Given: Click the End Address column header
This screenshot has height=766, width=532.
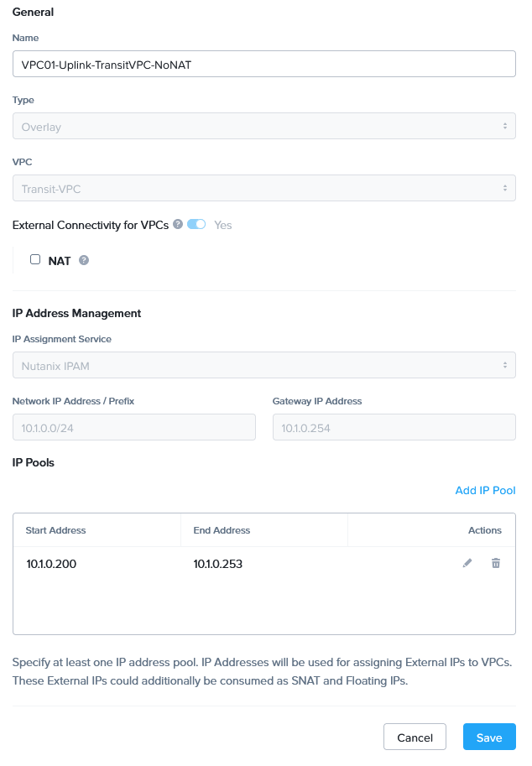Looking at the screenshot, I should pyautogui.click(x=222, y=530).
